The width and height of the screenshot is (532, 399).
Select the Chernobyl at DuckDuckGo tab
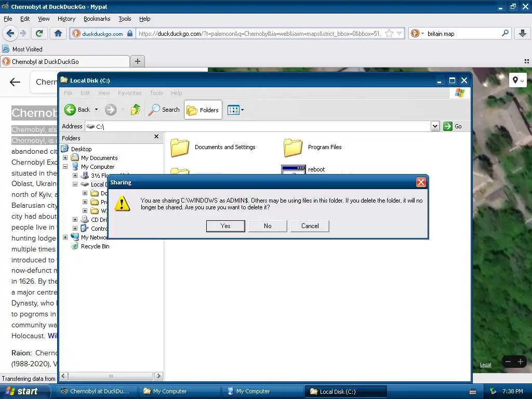coord(65,62)
